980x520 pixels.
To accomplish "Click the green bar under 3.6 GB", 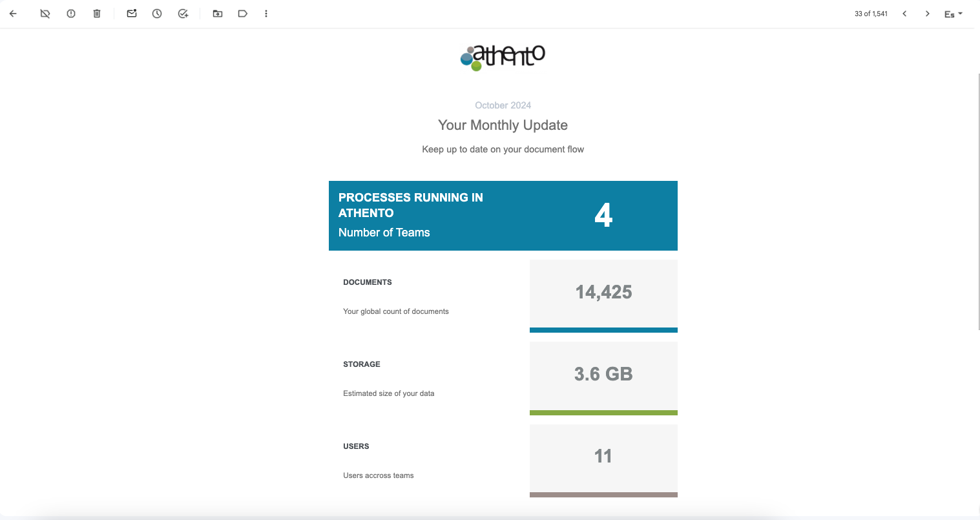I will pyautogui.click(x=603, y=412).
